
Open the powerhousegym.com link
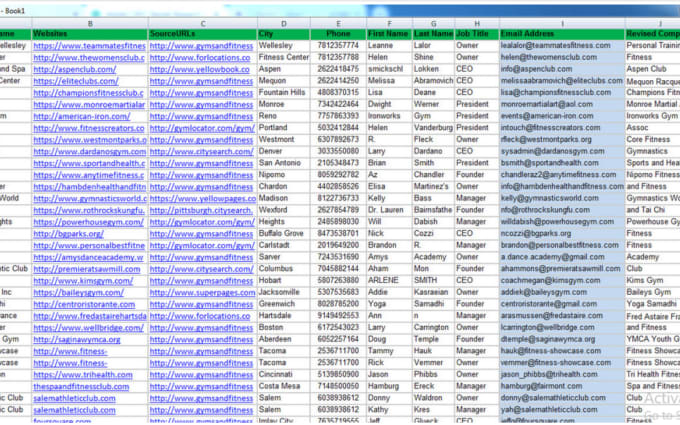(x=88, y=222)
